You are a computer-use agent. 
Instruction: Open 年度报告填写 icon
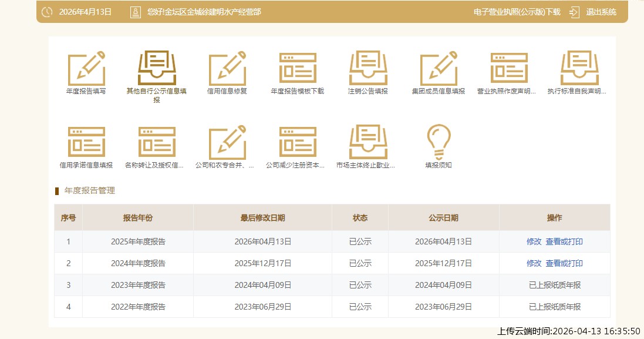click(x=86, y=69)
